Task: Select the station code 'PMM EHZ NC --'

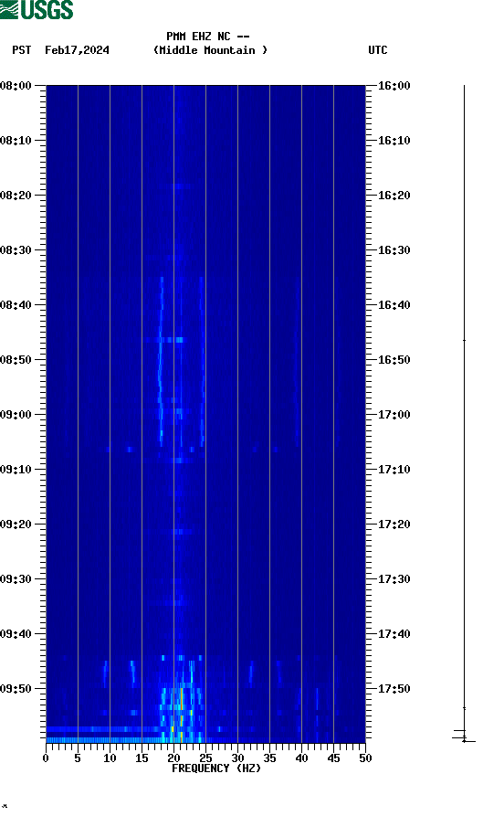Action: [x=208, y=37]
